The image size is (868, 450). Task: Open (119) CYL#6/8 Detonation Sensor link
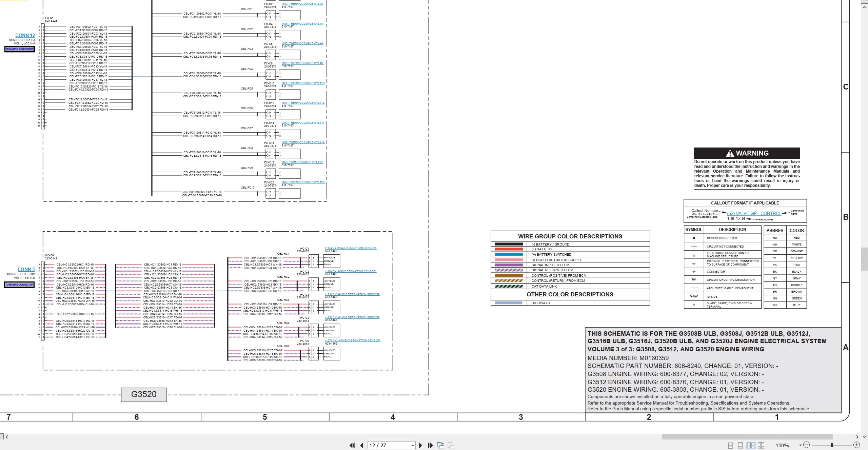pyautogui.click(x=351, y=271)
